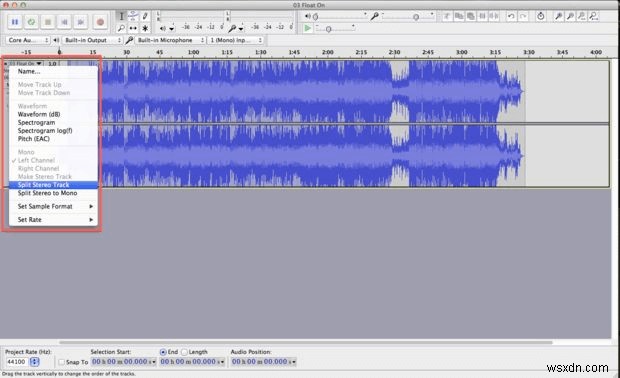This screenshot has width=620, height=378.
Task: Click the selection End time field
Action: click(192, 362)
